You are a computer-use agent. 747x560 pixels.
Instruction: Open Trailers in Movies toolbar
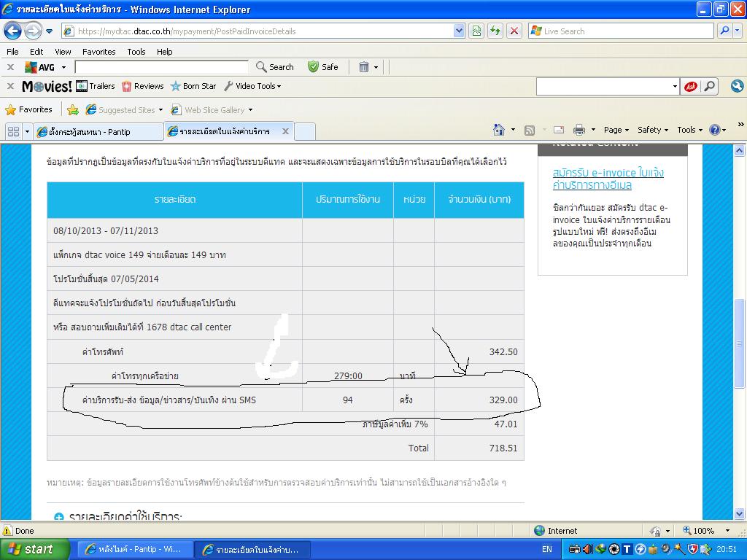coord(96,86)
